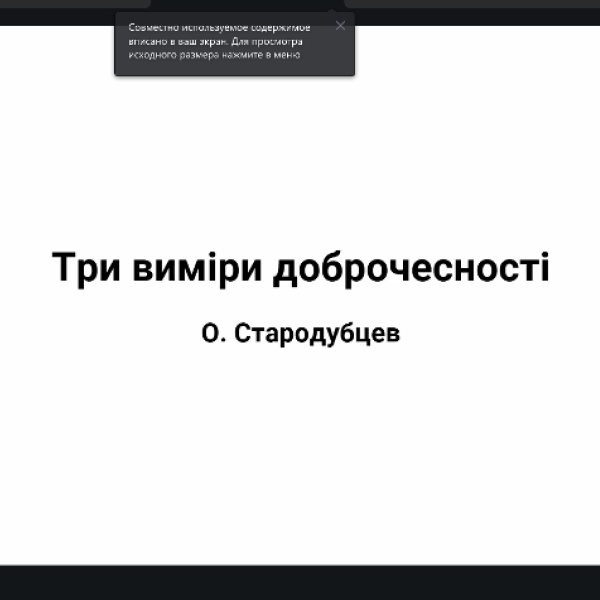
Task: Select the word 'доброчесності' in the title
Action: point(411,269)
